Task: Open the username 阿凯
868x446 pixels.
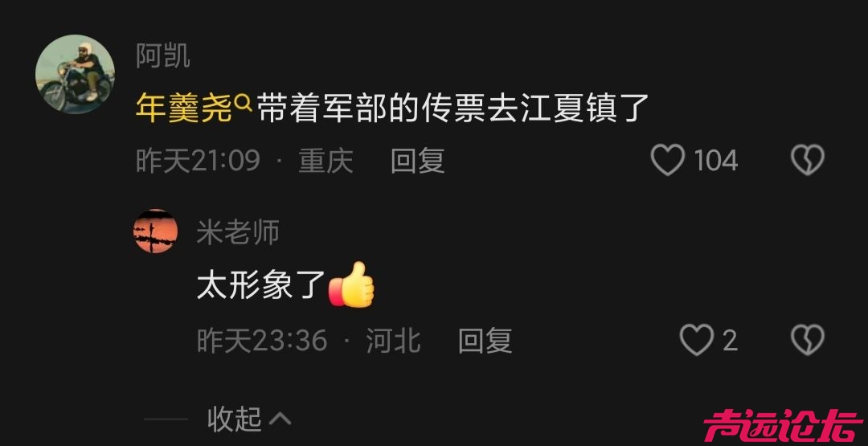Action: pyautogui.click(x=162, y=56)
